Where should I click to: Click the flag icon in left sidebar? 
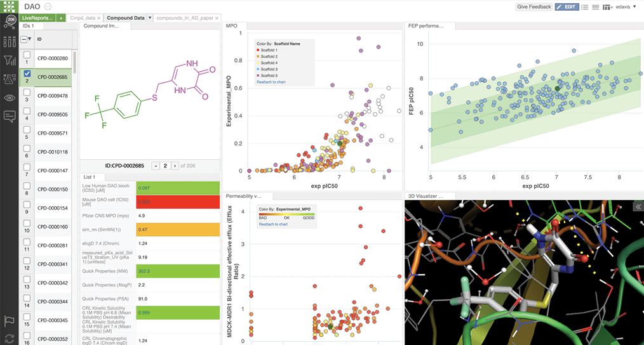coord(10,321)
